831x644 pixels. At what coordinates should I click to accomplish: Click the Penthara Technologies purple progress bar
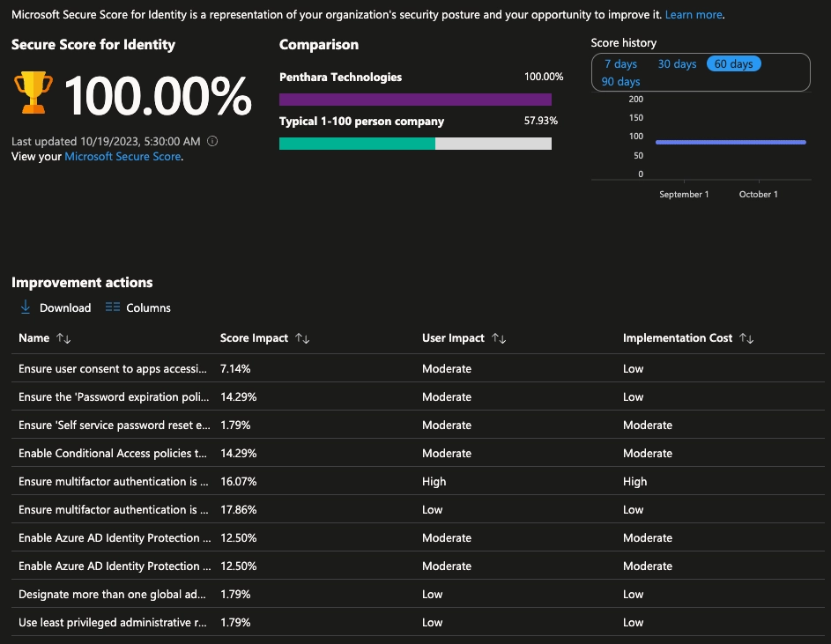(x=416, y=100)
